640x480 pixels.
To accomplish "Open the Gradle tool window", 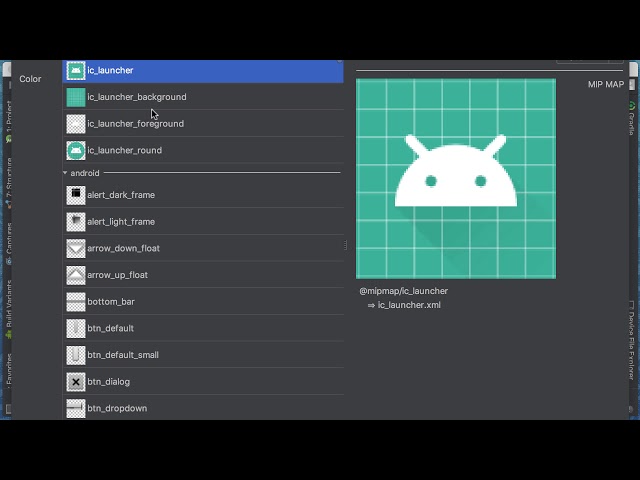I will click(631, 118).
